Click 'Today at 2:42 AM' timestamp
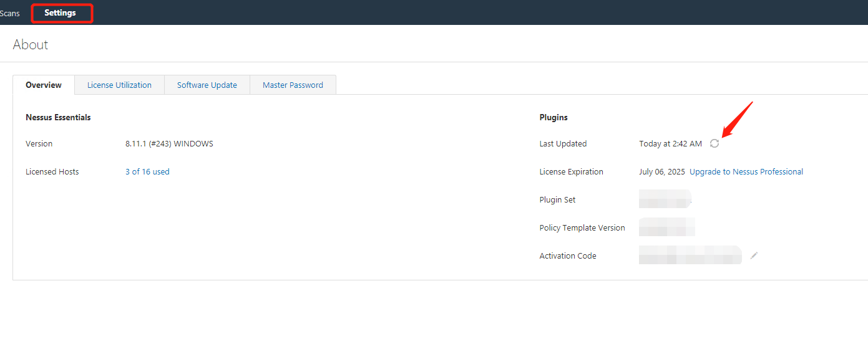The height and width of the screenshot is (339, 868). 670,143
